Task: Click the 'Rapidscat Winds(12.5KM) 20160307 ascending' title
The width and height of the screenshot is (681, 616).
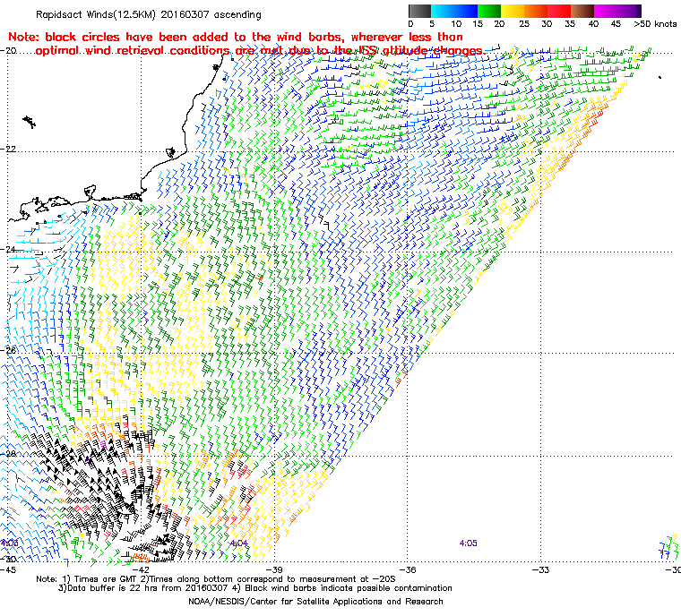Action: [149, 14]
